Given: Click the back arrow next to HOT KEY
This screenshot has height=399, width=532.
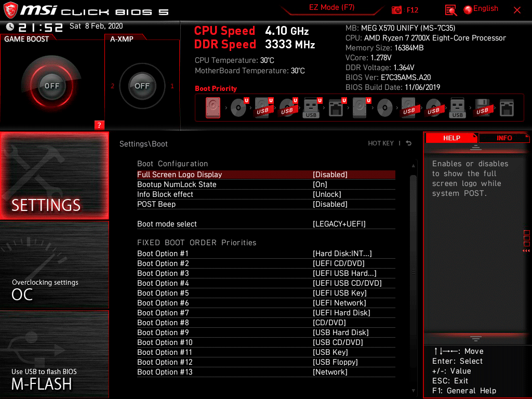Looking at the screenshot, I should click(409, 143).
